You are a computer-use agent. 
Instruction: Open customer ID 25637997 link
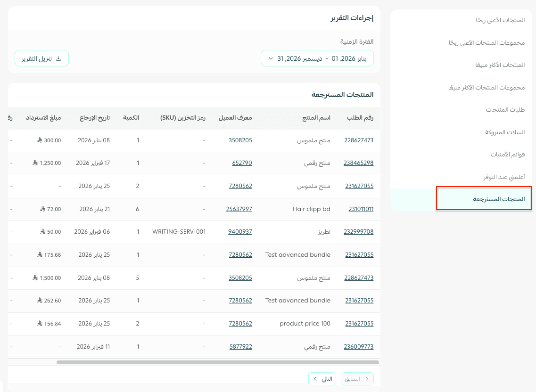(239, 209)
